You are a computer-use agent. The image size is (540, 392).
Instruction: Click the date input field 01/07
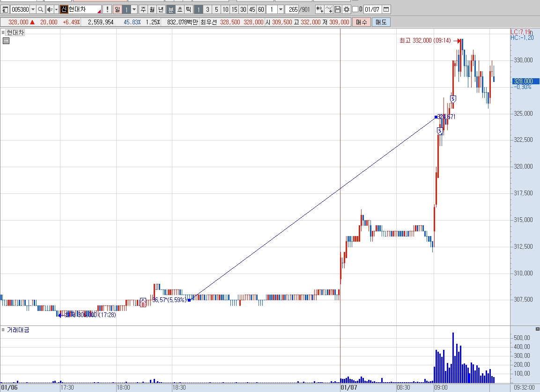click(x=372, y=9)
